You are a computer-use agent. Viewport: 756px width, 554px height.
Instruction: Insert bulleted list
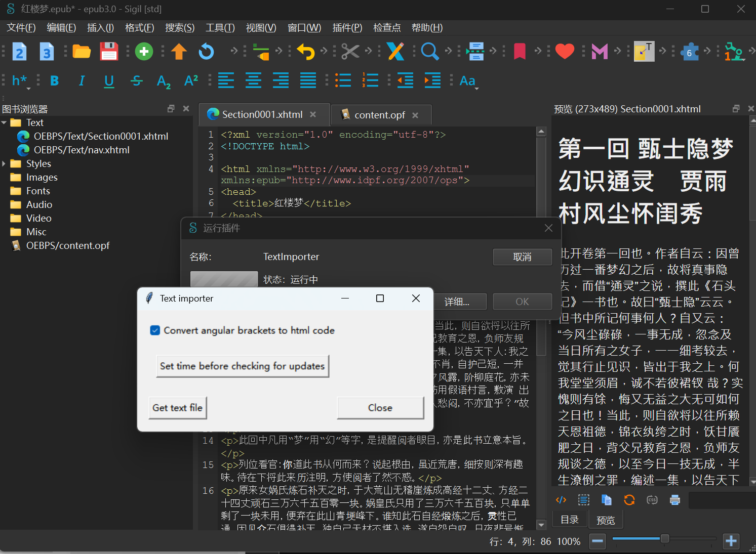pos(343,80)
